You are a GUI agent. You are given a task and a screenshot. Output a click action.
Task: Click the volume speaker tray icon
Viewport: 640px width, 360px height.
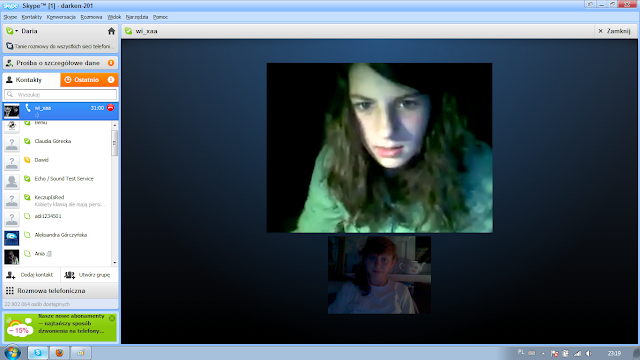[x=589, y=353]
